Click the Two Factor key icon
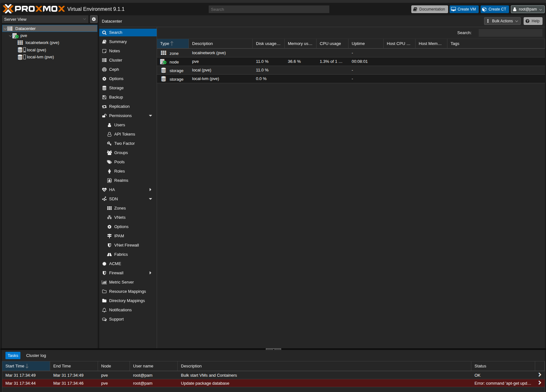 (109, 144)
